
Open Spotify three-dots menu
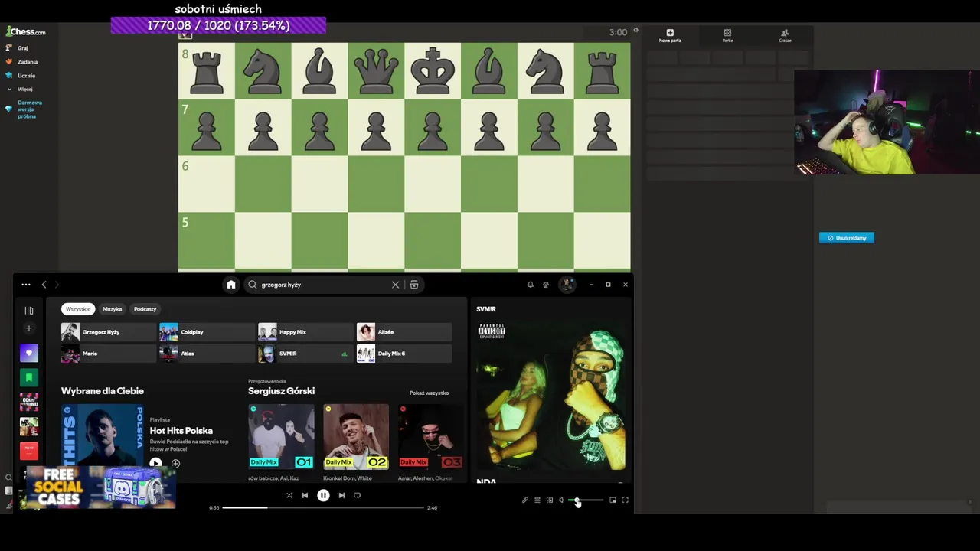click(x=26, y=285)
